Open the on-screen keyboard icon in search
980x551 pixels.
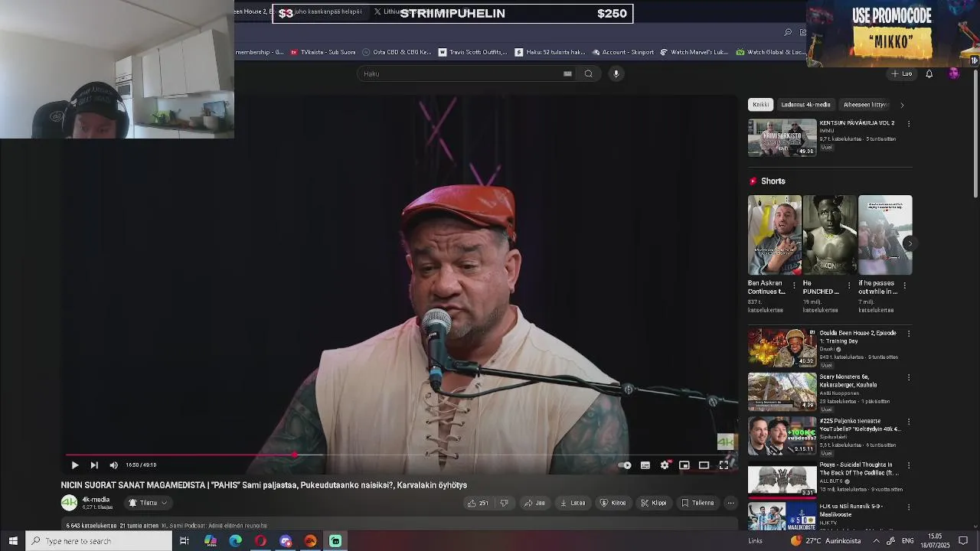[x=567, y=73]
